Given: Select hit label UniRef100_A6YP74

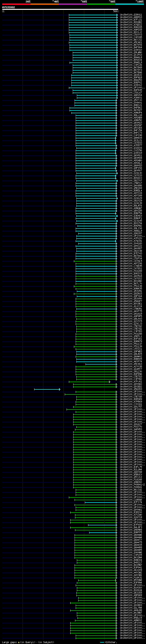Looking at the screenshot, I should (x=131, y=361).
